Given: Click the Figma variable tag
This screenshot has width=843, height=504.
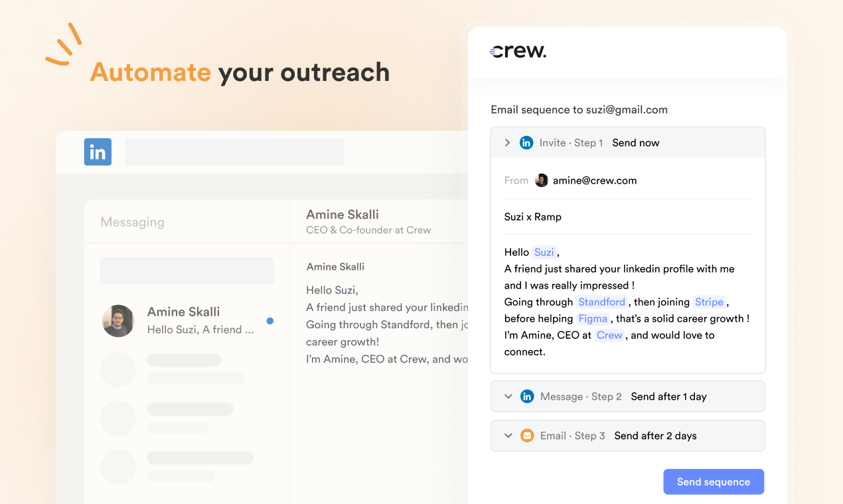Looking at the screenshot, I should 593,318.
